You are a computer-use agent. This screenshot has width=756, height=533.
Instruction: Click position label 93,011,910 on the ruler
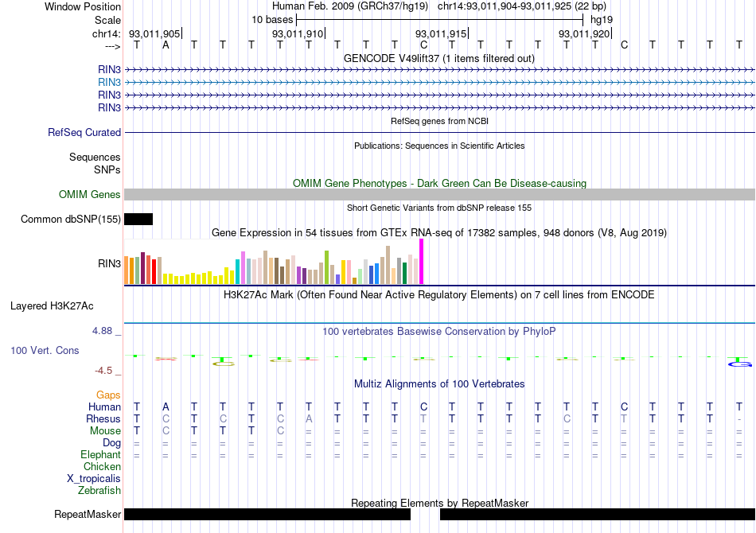click(x=298, y=33)
